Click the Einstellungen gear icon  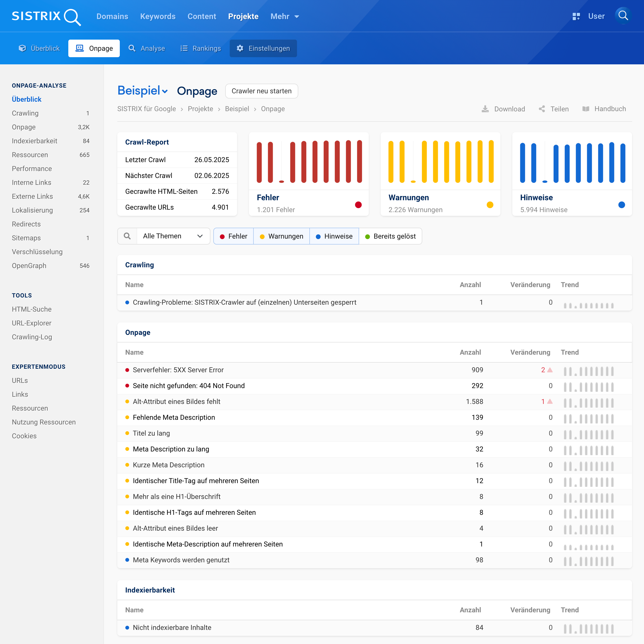click(x=240, y=48)
